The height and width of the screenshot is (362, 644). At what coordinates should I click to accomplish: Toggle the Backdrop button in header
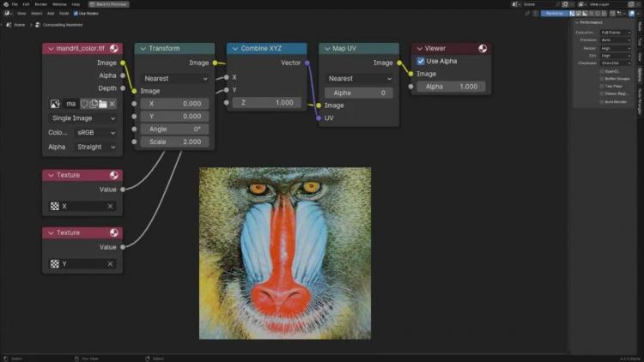tap(555, 13)
